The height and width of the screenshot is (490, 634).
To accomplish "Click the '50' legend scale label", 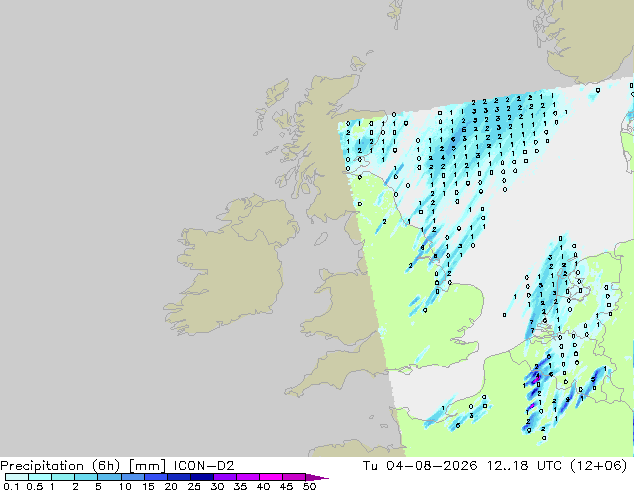I will 309,486.
